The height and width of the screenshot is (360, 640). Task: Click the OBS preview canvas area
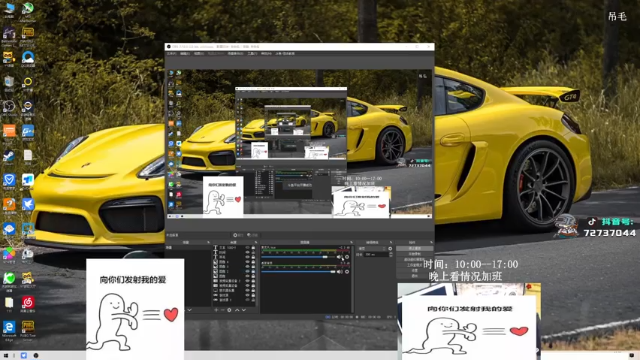[x=300, y=144]
